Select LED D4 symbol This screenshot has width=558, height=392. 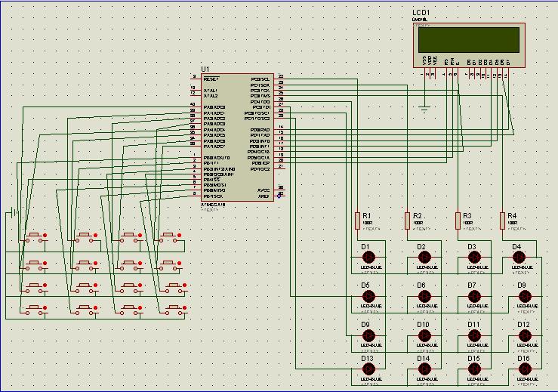tap(519, 257)
